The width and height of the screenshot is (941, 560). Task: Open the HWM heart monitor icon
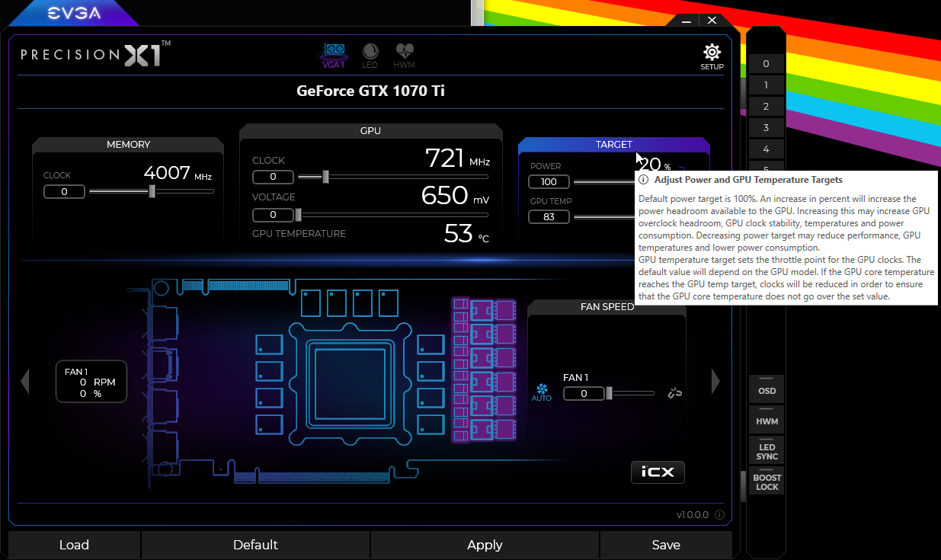click(404, 55)
